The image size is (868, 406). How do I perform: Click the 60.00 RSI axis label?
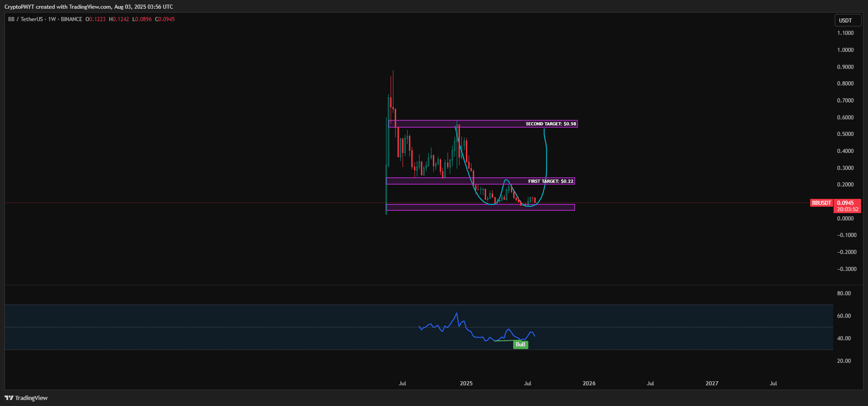(x=844, y=316)
